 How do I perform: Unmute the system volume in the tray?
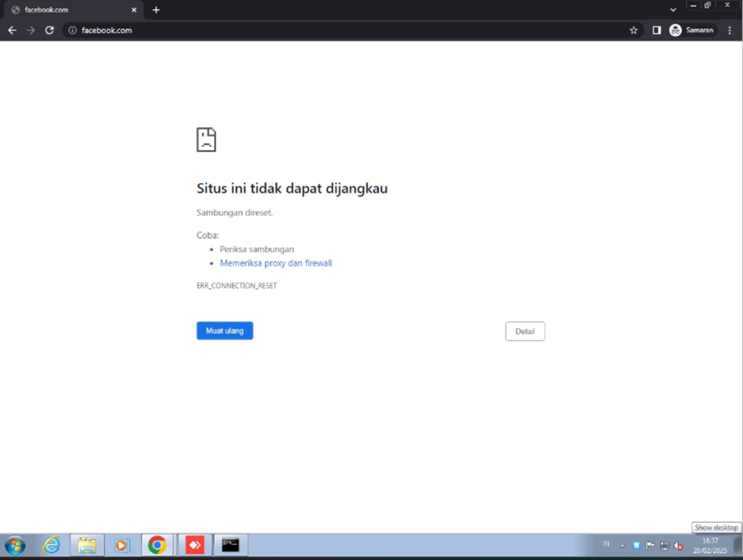point(678,545)
